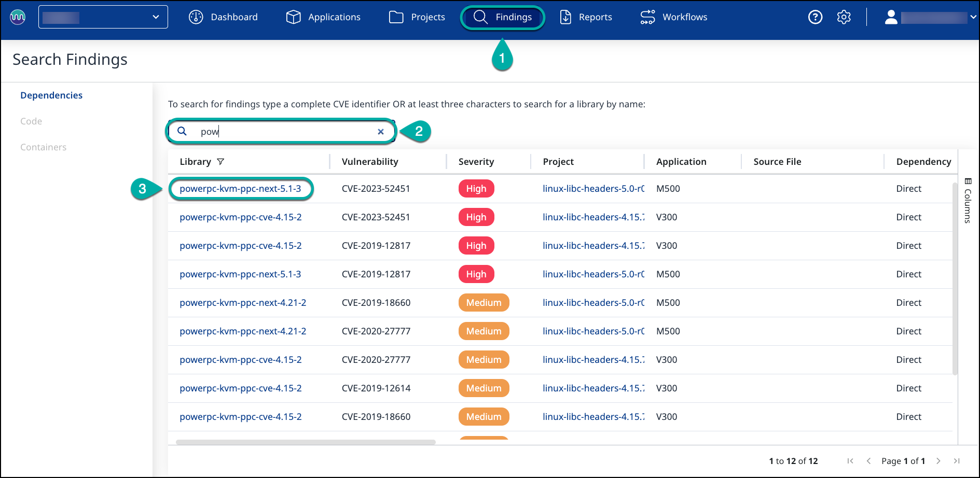Open powerpc-kvm-ppc-next-5.1-3 for CVE-2023-52451

pos(240,189)
